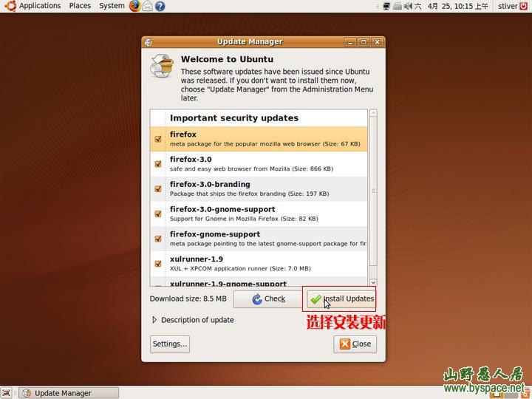Click the Check button
Screen dimensions: 532x399
(x=267, y=299)
